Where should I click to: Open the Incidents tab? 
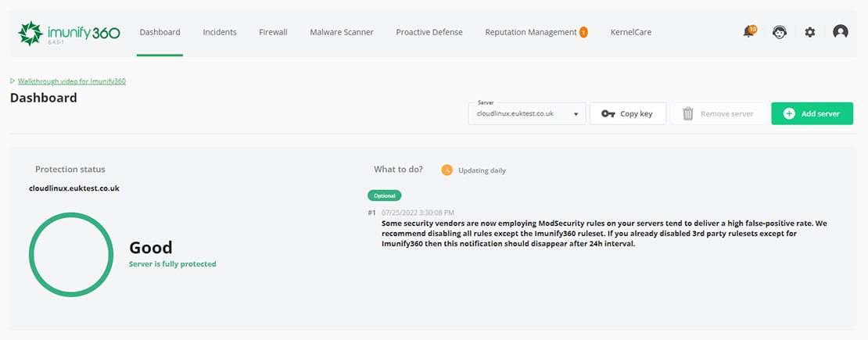coord(220,32)
